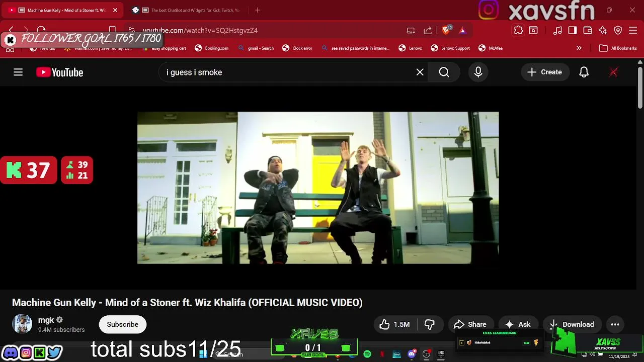Image resolution: width=644 pixels, height=362 pixels.
Task: Click the Ask button below video
Action: pyautogui.click(x=518, y=324)
